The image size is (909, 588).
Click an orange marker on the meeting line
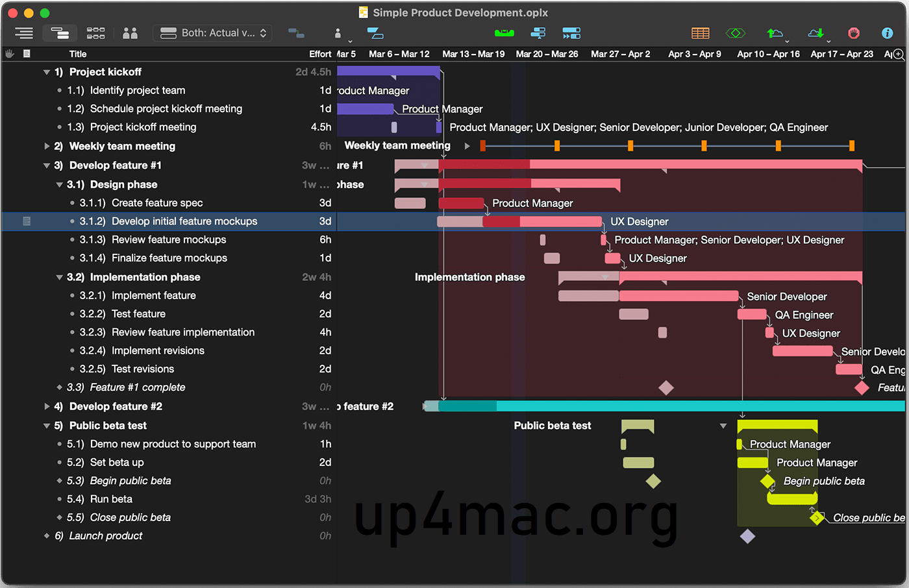coord(556,146)
